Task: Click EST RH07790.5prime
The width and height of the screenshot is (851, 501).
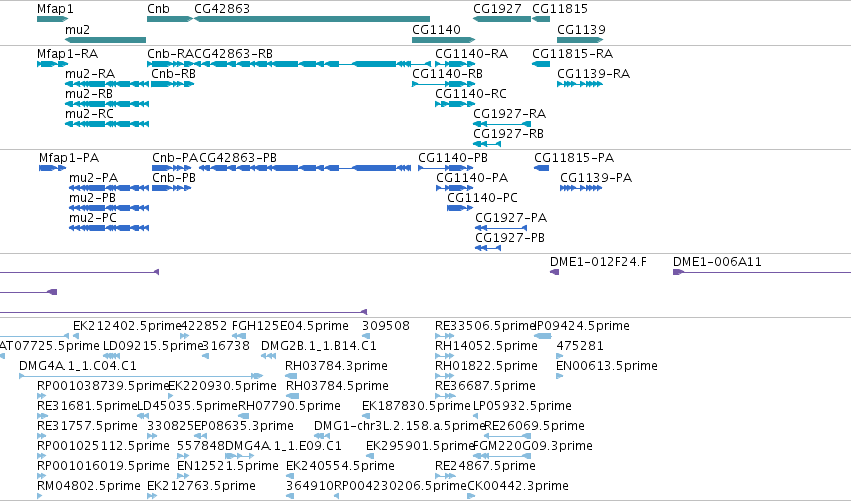Action: pyautogui.click(x=290, y=407)
